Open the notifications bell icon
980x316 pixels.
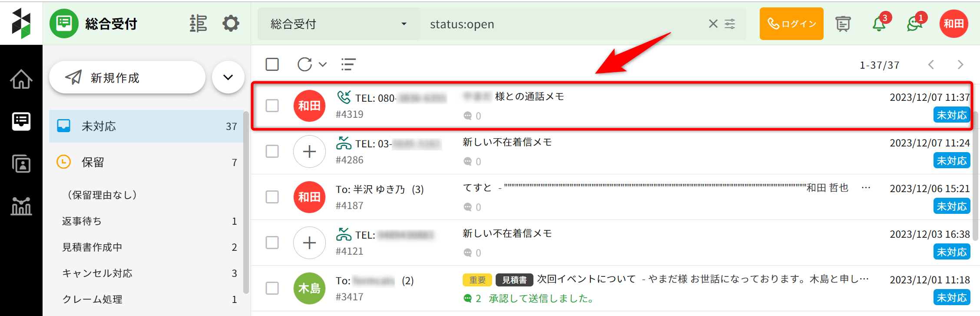click(879, 24)
